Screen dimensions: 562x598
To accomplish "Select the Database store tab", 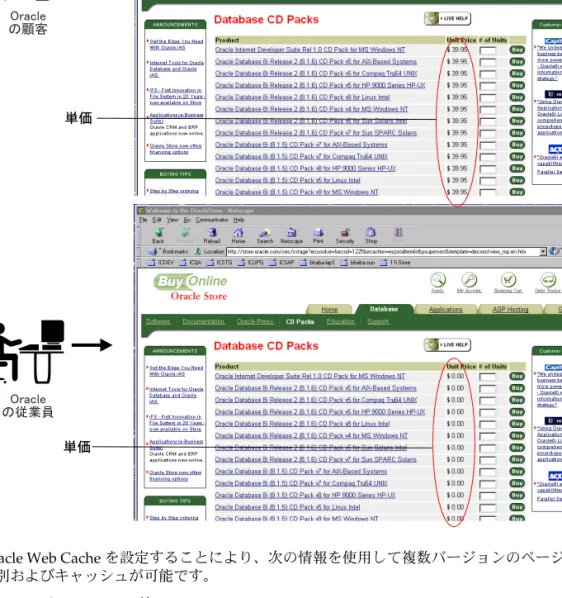I will pyautogui.click(x=384, y=309).
